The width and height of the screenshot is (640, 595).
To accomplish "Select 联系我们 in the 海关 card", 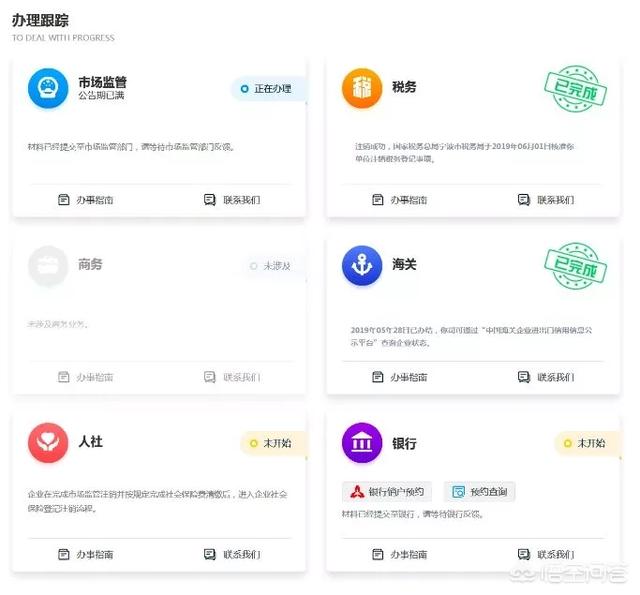I will pyautogui.click(x=546, y=377).
